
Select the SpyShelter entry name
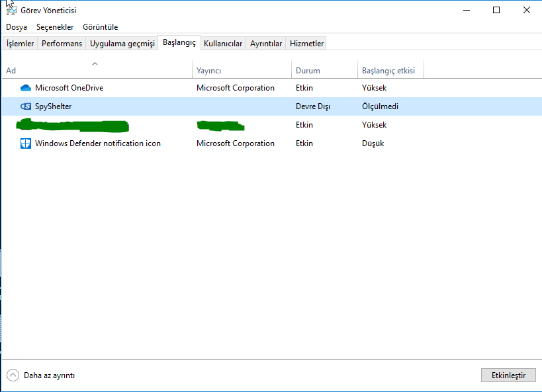coord(53,106)
